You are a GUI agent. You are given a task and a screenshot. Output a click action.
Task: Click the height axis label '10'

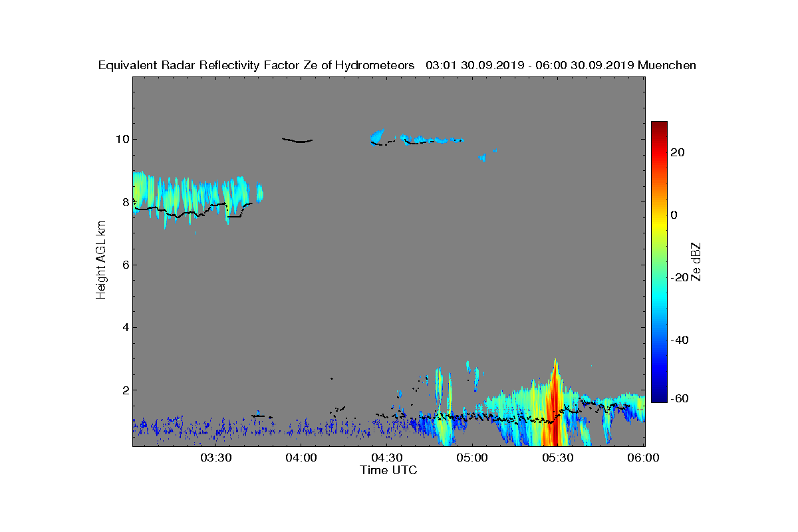(x=122, y=139)
